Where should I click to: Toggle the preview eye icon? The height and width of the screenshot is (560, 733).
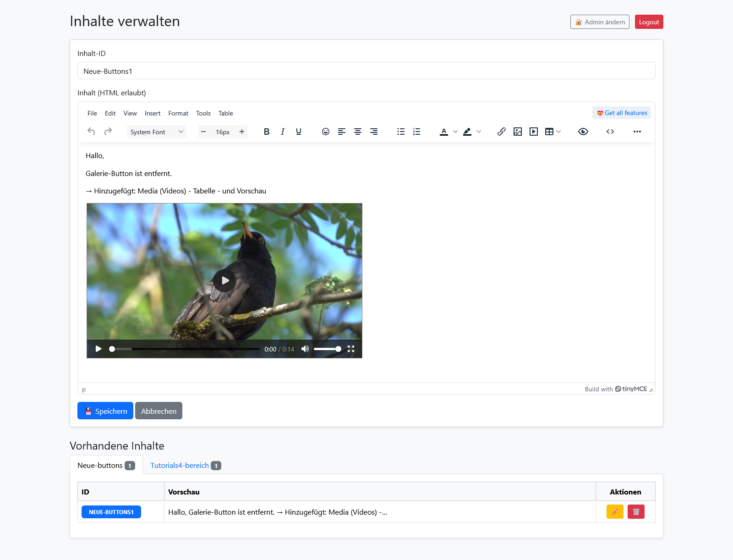click(583, 132)
